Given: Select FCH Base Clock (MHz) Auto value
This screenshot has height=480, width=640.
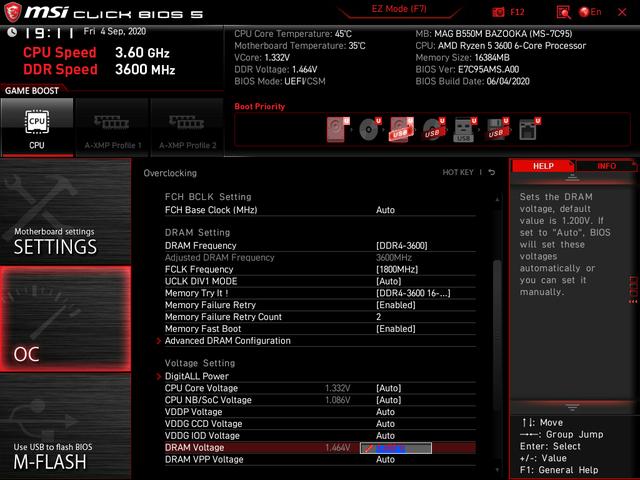Looking at the screenshot, I should pos(385,210).
